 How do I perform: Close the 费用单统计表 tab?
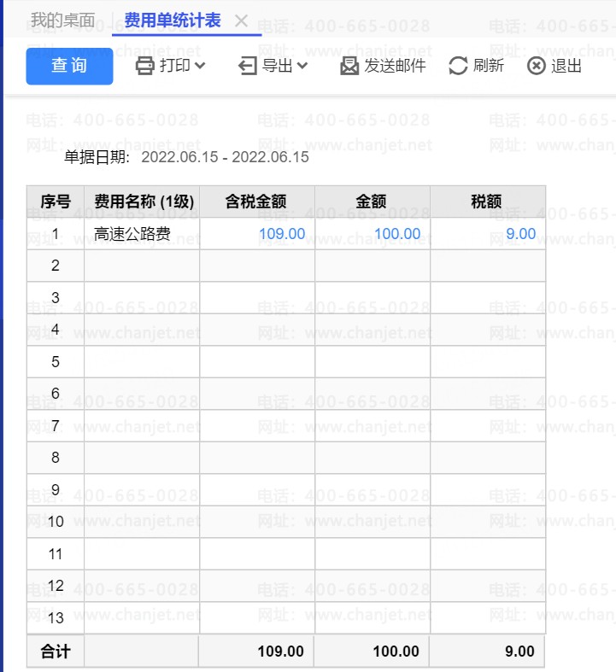[242, 21]
